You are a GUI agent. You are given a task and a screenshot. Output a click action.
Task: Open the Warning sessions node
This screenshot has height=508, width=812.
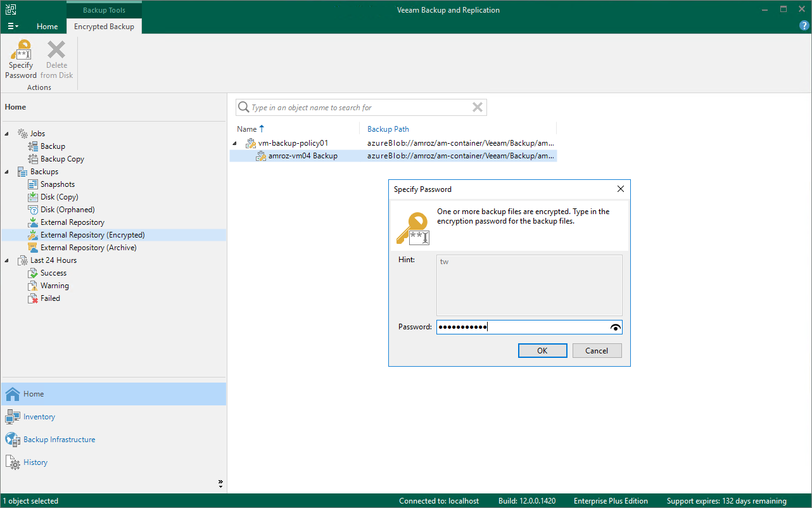point(54,286)
